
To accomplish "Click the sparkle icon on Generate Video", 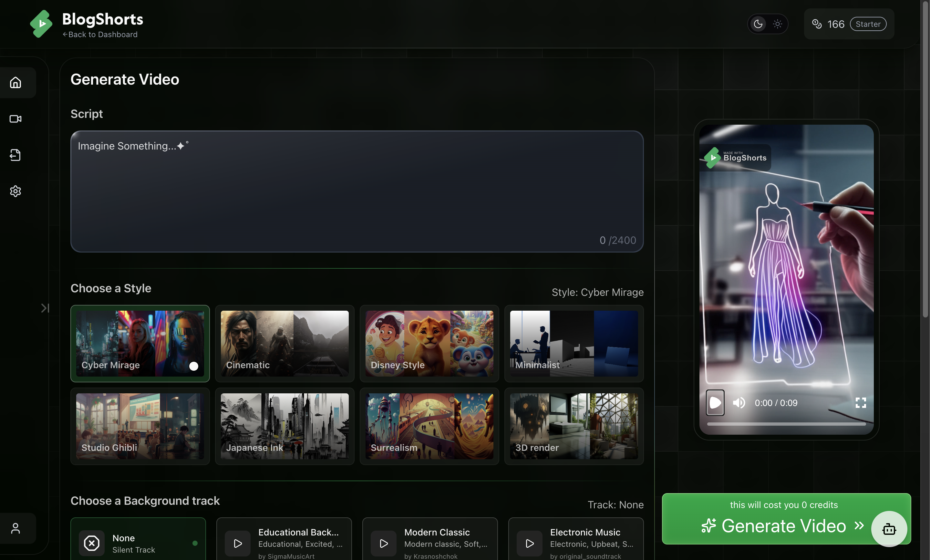I will coord(708,526).
